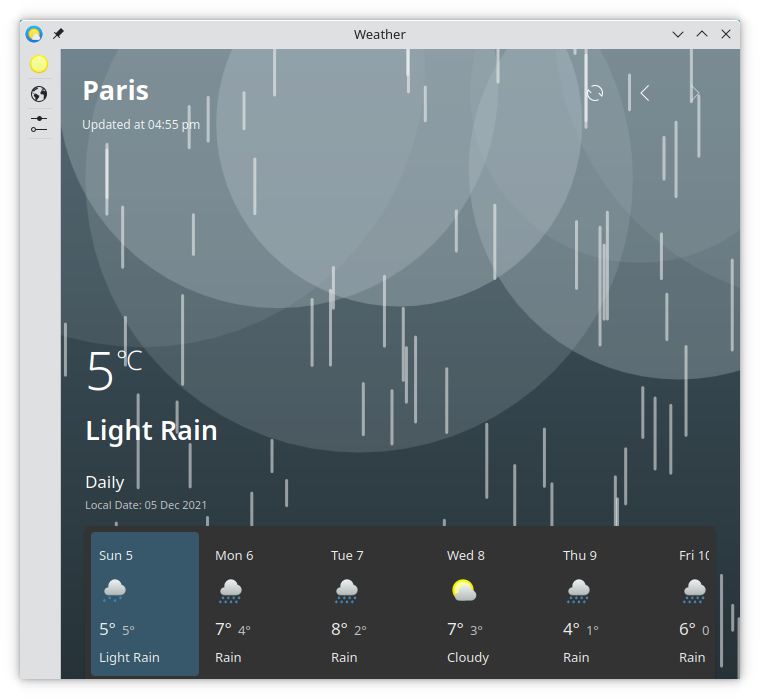Go to next location with right arrow
760x699 pixels.
coord(694,93)
